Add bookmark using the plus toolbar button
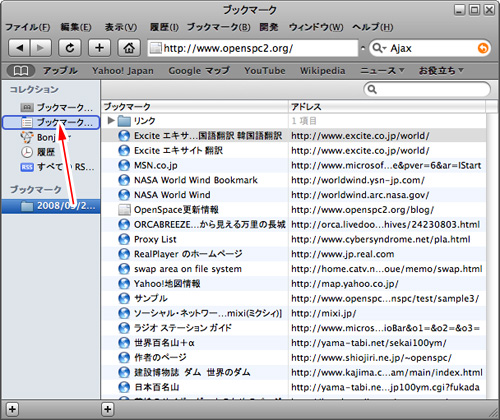The image size is (500, 420). click(x=99, y=48)
